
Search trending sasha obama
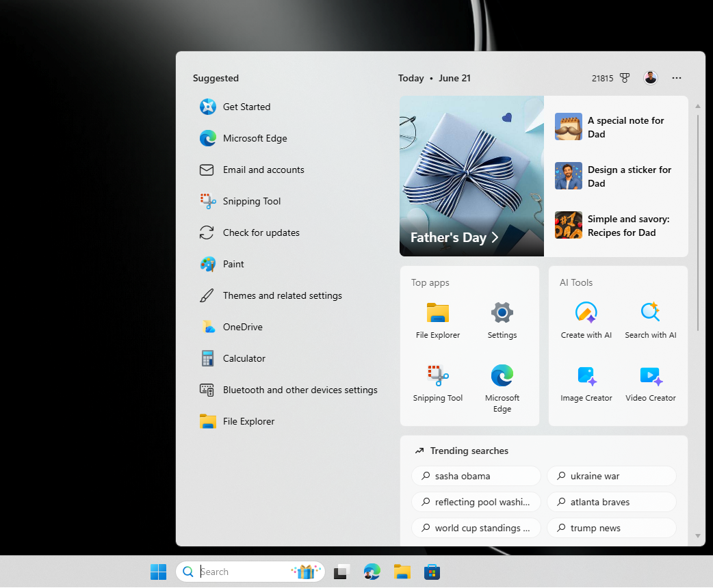[x=476, y=476]
